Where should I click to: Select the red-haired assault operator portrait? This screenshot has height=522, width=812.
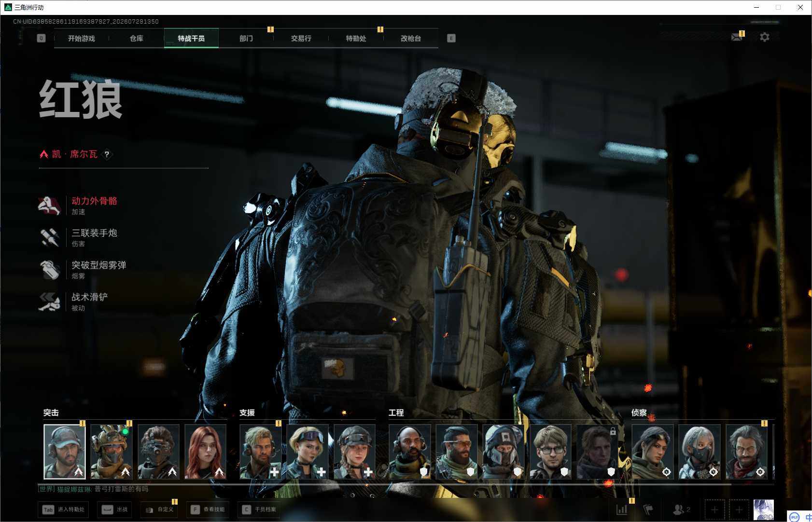click(206, 452)
